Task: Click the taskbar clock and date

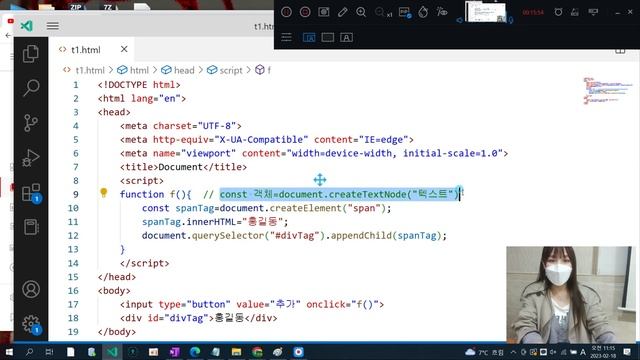Action: (603, 352)
